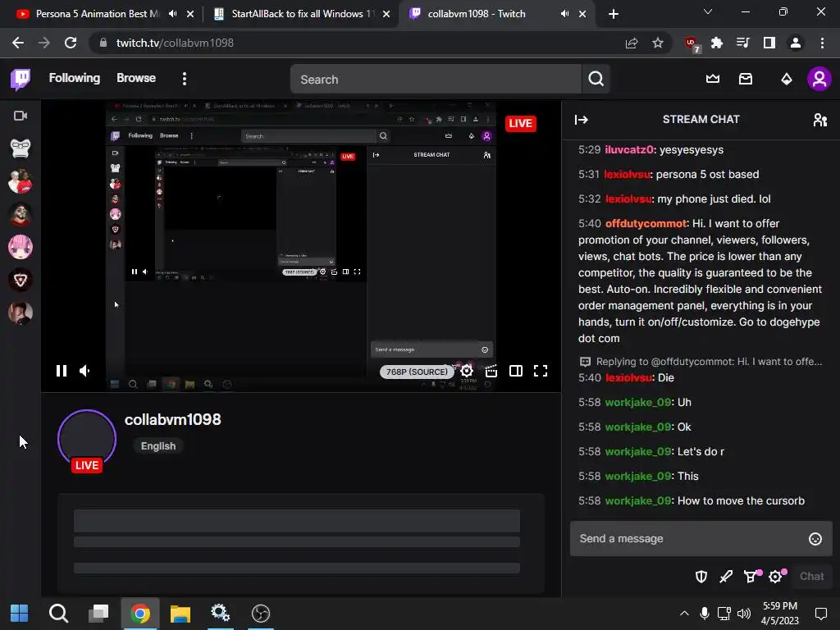Toggle Chrome side panel
The image size is (840, 630).
(769, 43)
